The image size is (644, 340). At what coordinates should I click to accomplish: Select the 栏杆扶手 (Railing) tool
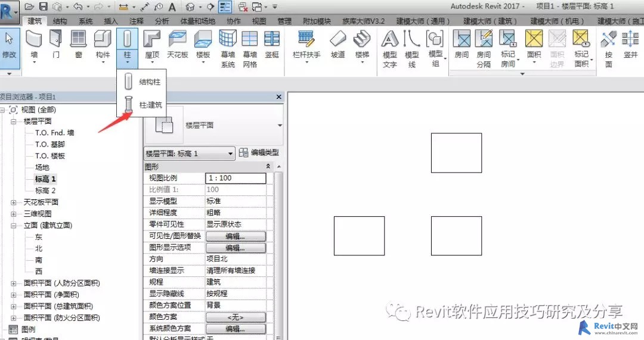(306, 45)
